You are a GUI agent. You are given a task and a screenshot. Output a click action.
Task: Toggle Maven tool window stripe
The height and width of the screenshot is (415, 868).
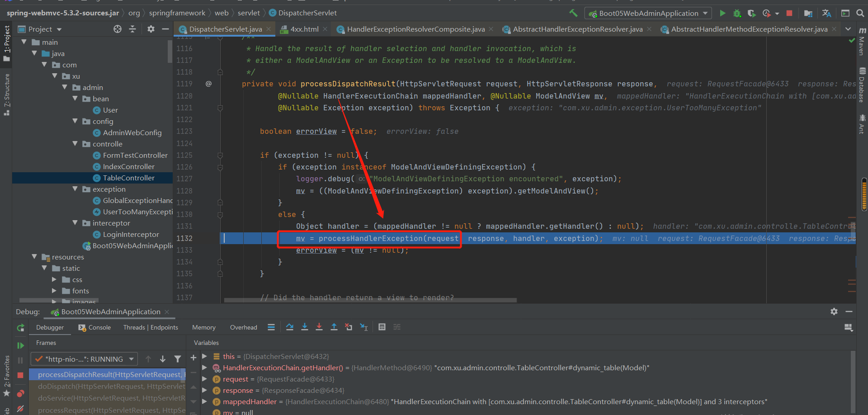pyautogui.click(x=862, y=42)
